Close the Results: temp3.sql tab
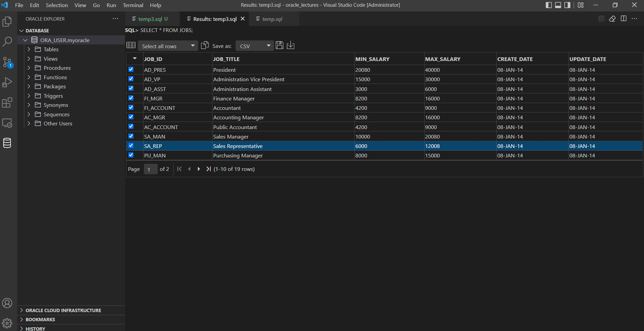644x331 pixels. [243, 19]
